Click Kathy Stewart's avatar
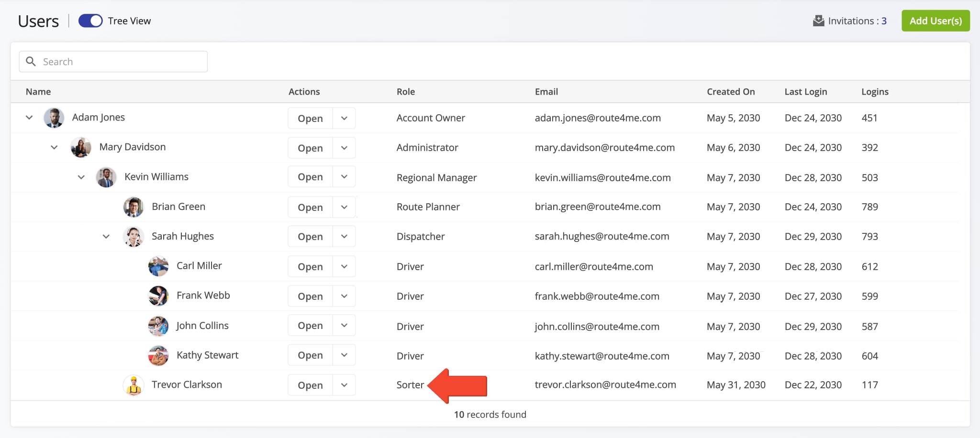 pyautogui.click(x=158, y=356)
